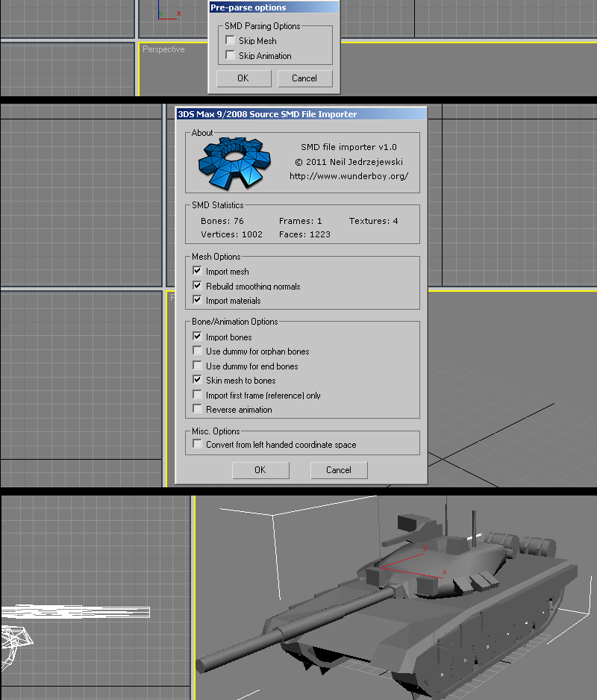Toggle the Import bones checkbox
Screen dimensions: 597x700
pyautogui.click(x=198, y=337)
